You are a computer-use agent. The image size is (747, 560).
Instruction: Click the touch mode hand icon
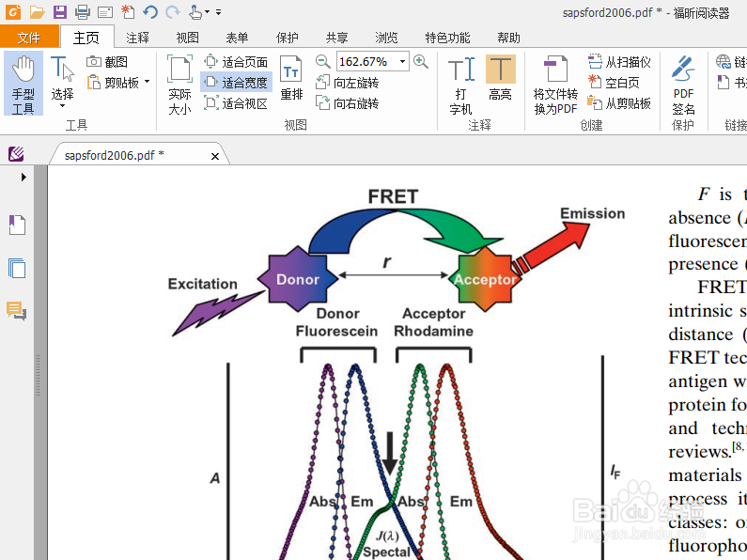tap(195, 12)
